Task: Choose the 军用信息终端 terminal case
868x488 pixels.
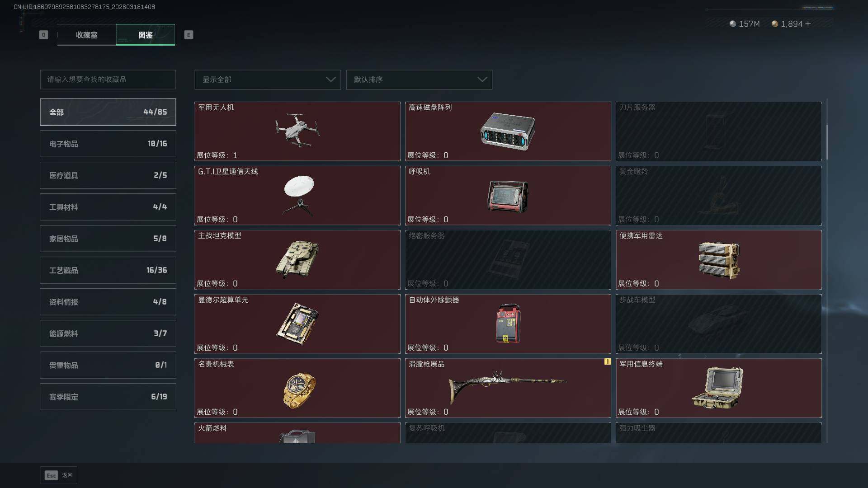Action: [718, 388]
